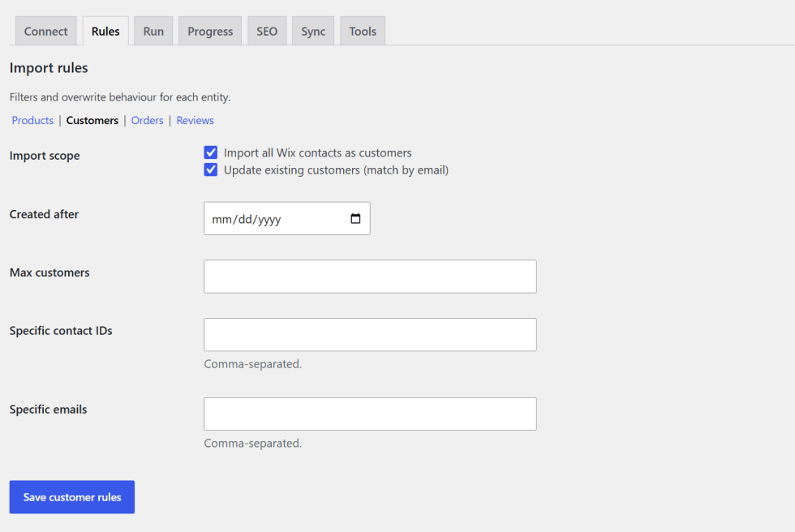Click 'Filters and overwrite behaviour for each entity.' text

(120, 97)
